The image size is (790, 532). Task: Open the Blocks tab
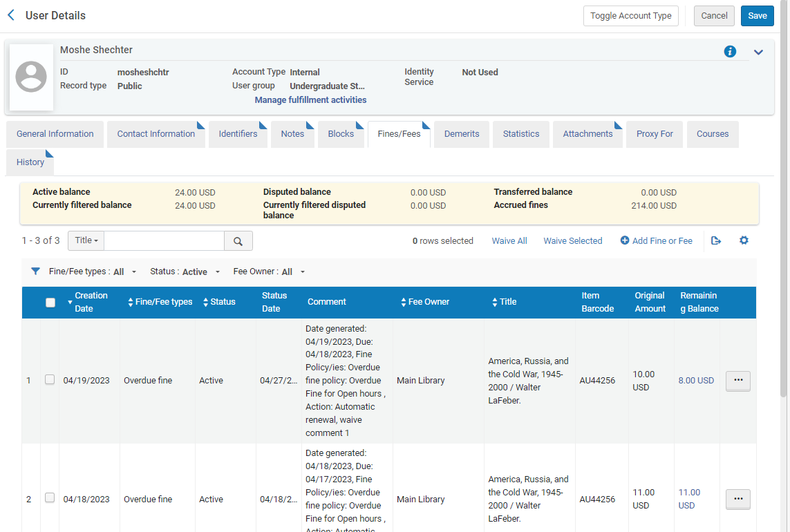(341, 134)
